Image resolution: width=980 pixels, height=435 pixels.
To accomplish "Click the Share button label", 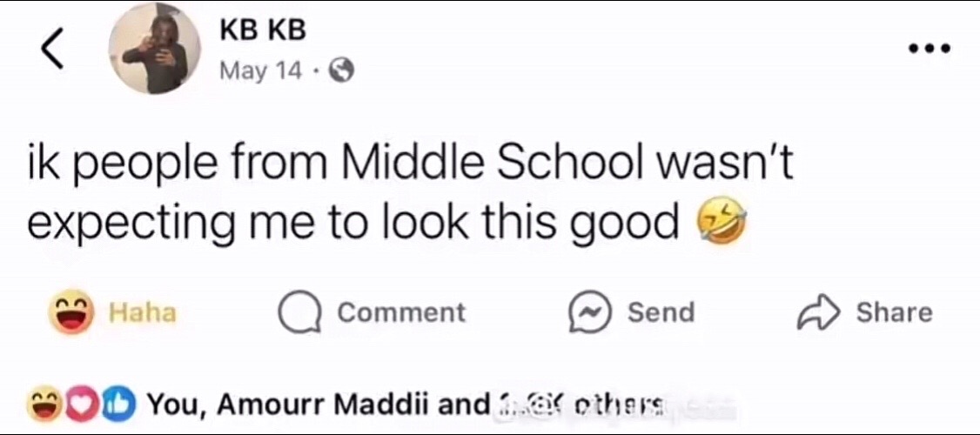I will [894, 312].
